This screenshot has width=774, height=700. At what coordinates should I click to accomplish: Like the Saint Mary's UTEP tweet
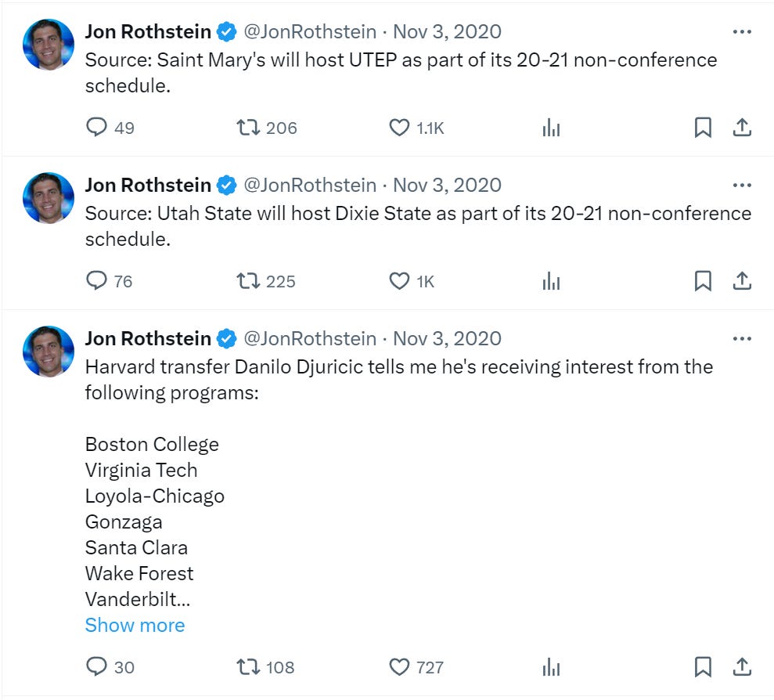pos(400,126)
